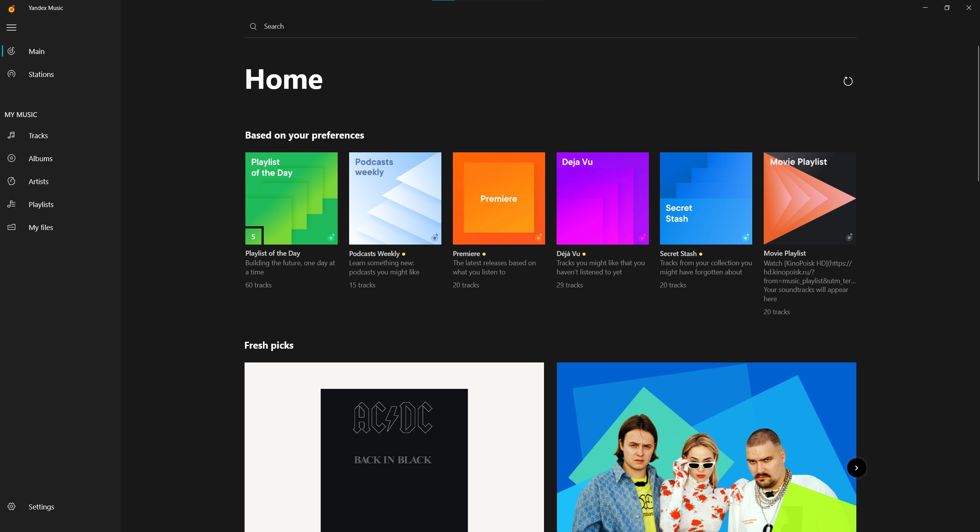Click the "60 tracks" text
This screenshot has width=980, height=532.
(x=258, y=285)
